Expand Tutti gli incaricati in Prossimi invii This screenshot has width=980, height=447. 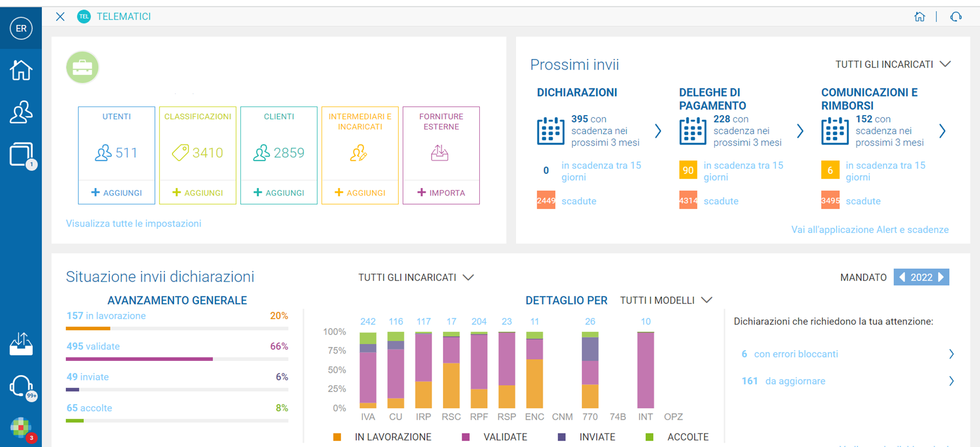[x=893, y=65]
